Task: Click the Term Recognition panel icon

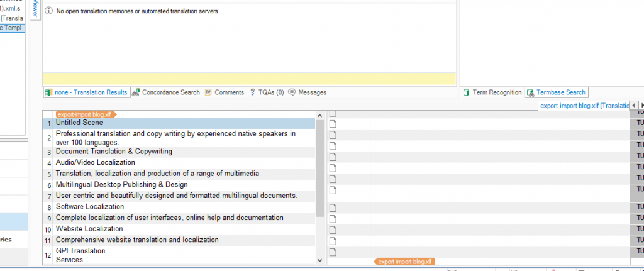Action: 466,92
